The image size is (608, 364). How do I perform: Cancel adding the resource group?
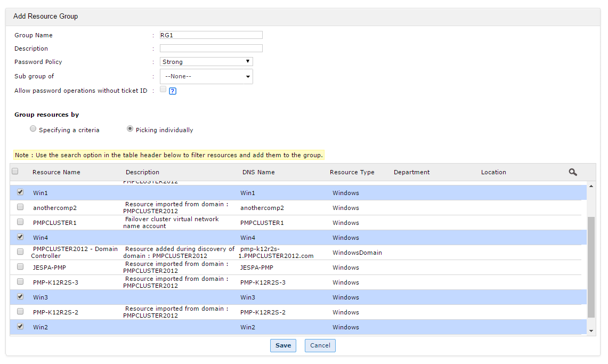(320, 345)
